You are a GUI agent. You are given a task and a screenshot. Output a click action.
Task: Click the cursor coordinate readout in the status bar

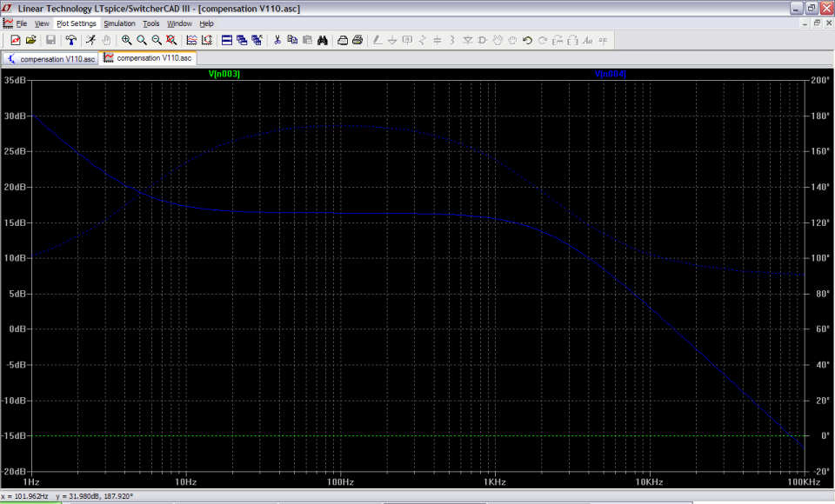(x=67, y=496)
